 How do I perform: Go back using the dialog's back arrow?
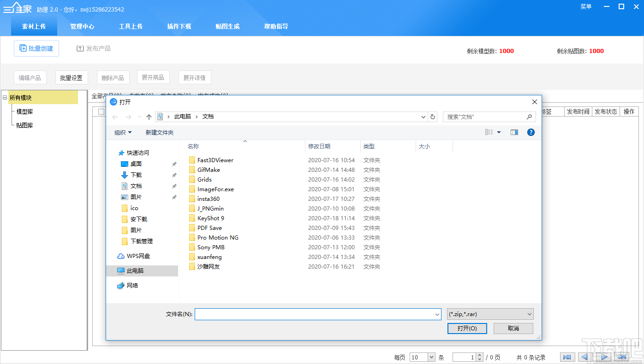[x=115, y=117]
